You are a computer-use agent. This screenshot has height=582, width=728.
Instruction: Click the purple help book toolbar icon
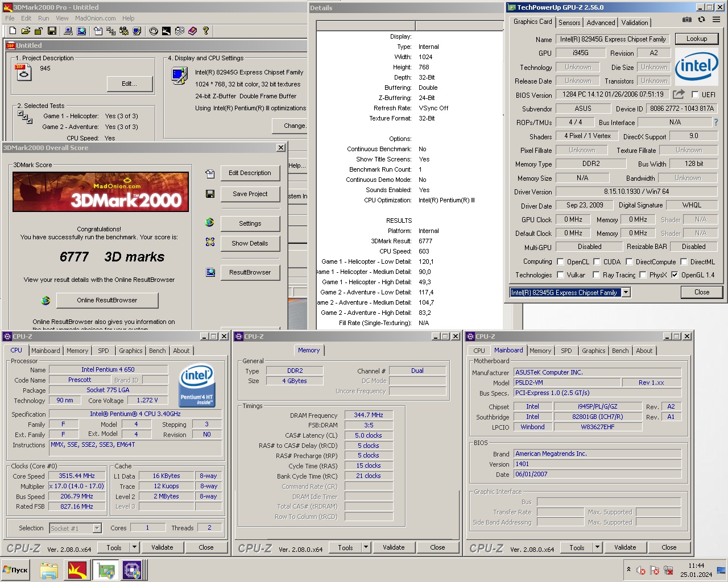click(192, 31)
